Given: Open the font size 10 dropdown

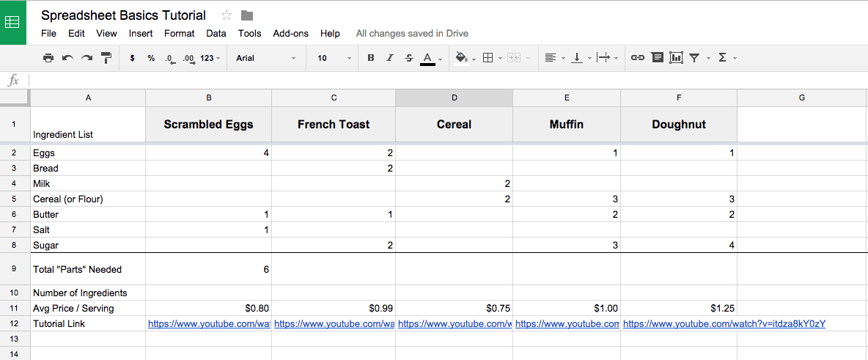Looking at the screenshot, I should coord(334,58).
